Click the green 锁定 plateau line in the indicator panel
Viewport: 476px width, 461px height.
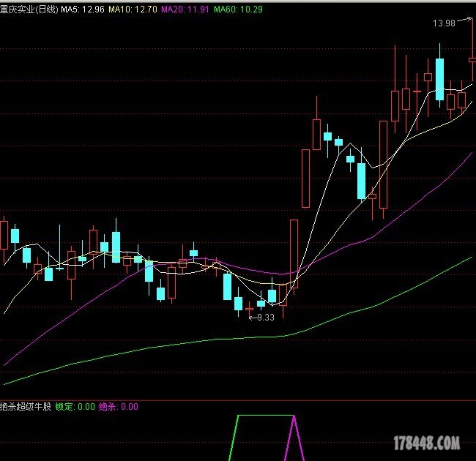[266, 416]
